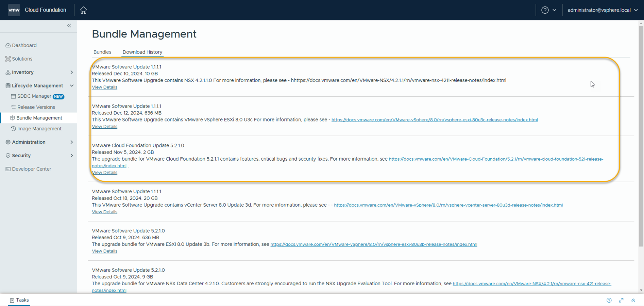Go to the home icon in header
Image resolution: width=644 pixels, height=306 pixels.
click(x=83, y=10)
